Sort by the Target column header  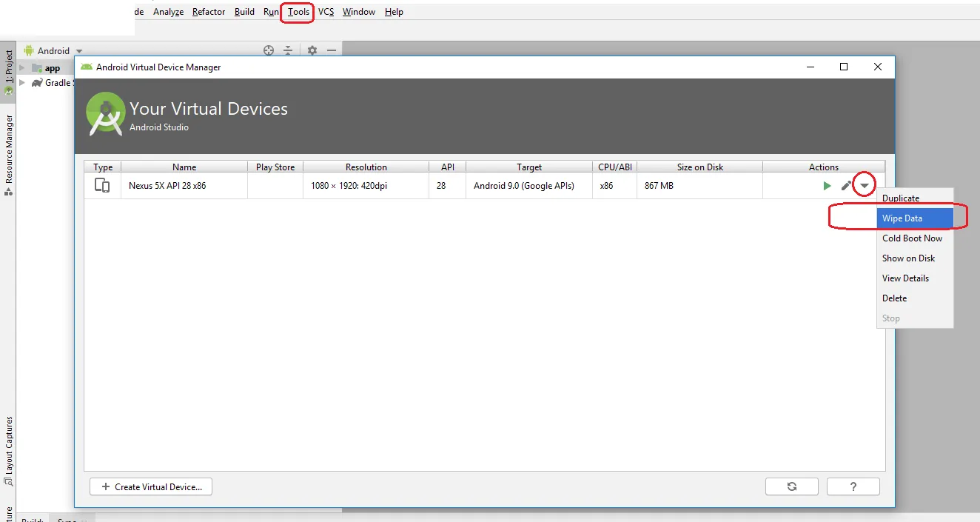coord(529,167)
